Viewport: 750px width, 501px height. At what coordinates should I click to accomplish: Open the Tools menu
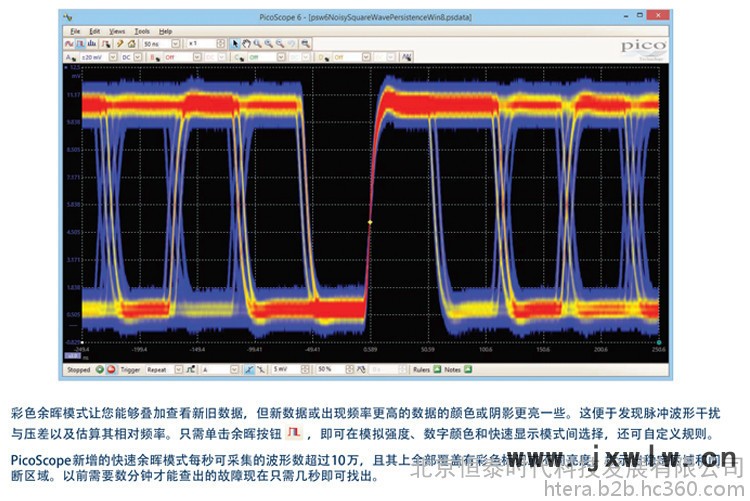(142, 32)
